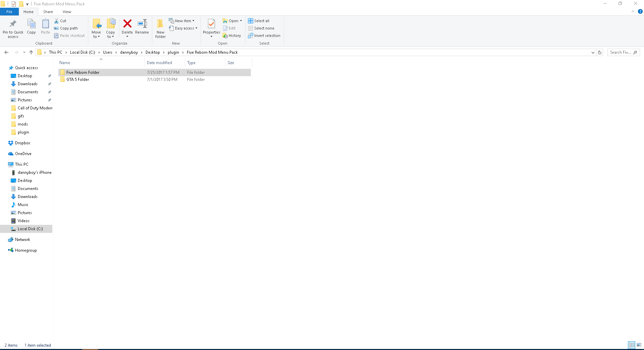Pin the folder to Quick access
This screenshot has width=644, height=350.
(13, 28)
